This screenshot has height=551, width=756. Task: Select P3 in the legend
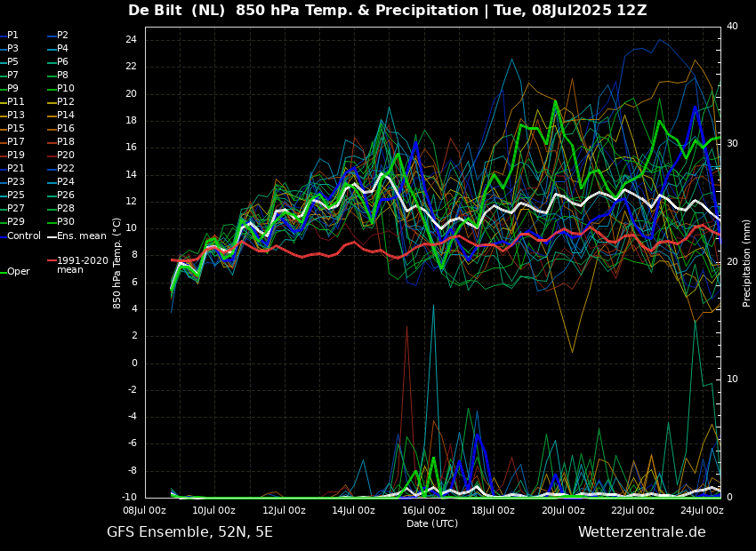pyautogui.click(x=10, y=49)
